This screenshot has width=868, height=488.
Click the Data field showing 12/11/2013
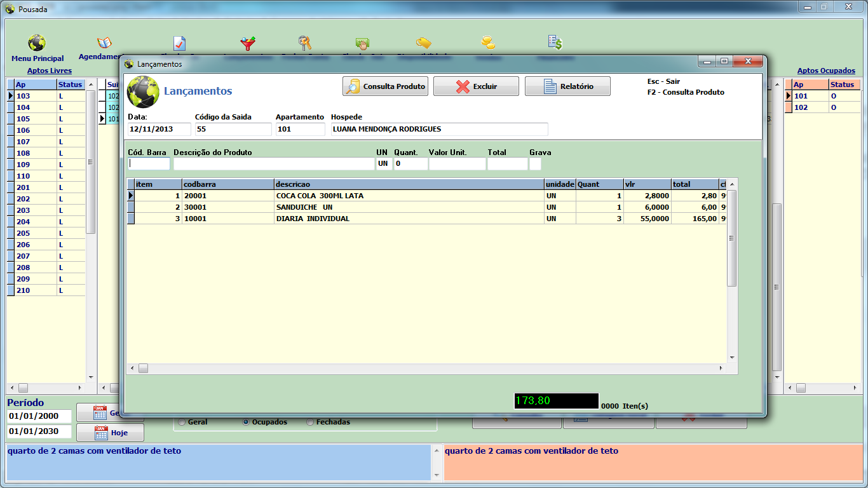point(159,129)
